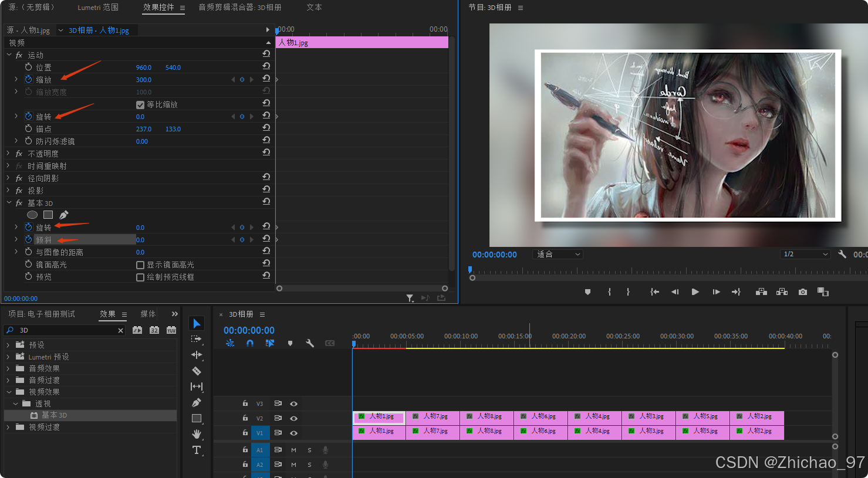868x478 pixels.
Task: Click the Lift button in the program monitor
Action: (761, 292)
